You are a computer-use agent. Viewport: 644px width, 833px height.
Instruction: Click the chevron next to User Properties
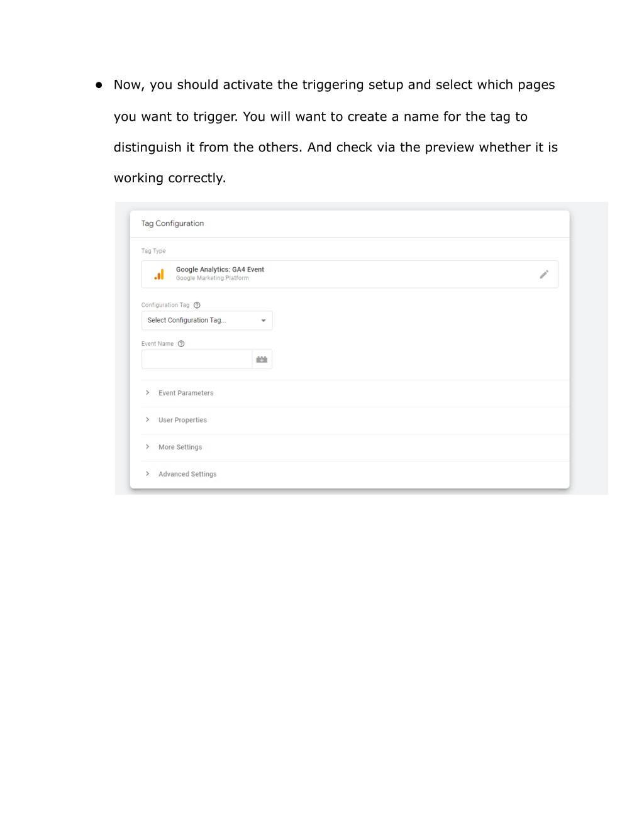147,420
